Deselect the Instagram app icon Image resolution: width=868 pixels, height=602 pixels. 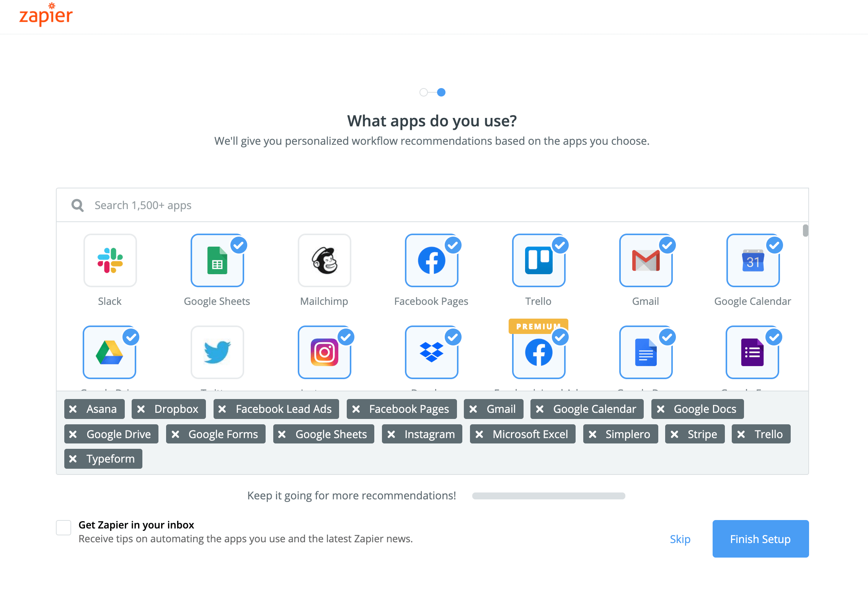click(324, 352)
